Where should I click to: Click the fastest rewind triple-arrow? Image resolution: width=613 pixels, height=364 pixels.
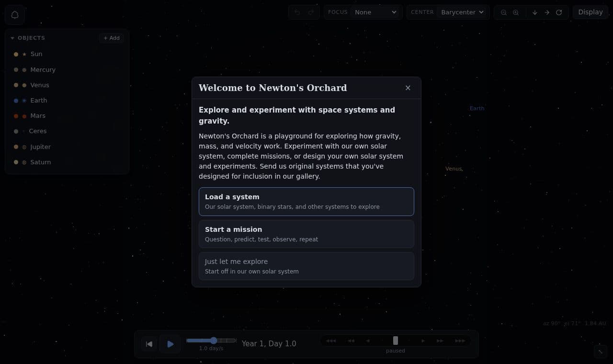coord(331,341)
